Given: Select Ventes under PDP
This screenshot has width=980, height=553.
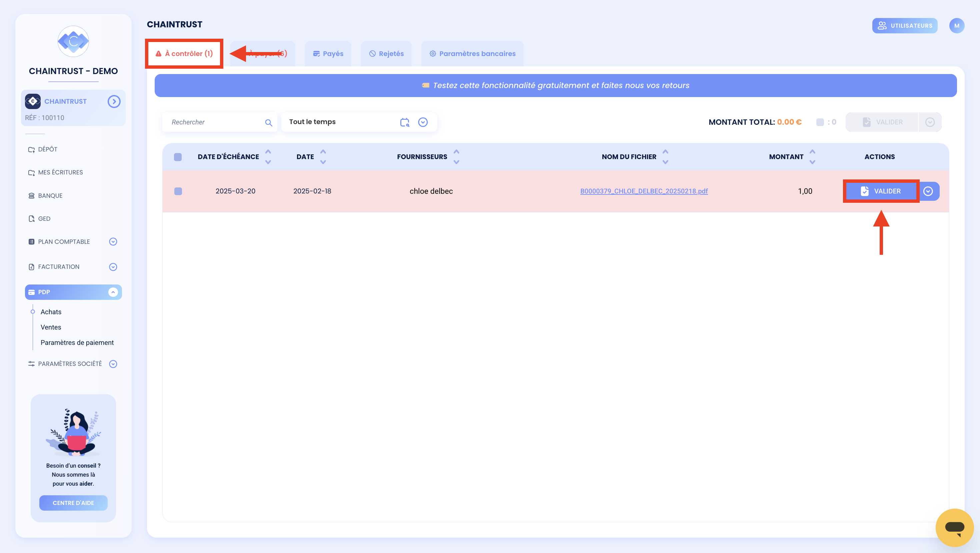Looking at the screenshot, I should 51,327.
